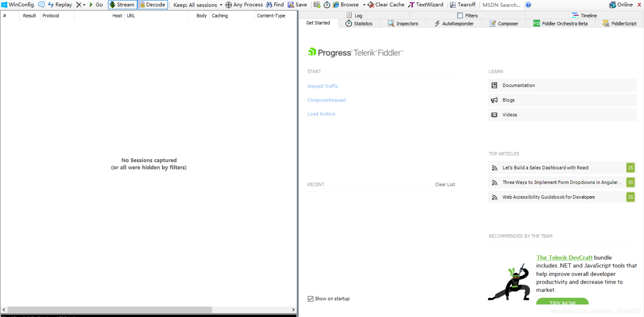The width and height of the screenshot is (644, 317).
Task: Open the WinConfig tool
Action: pyautogui.click(x=17, y=5)
